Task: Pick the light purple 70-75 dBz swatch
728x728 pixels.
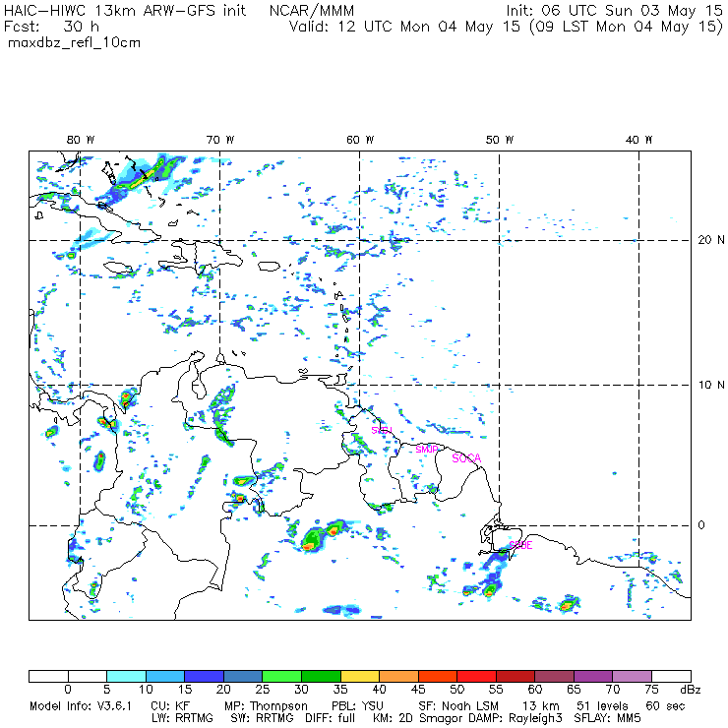Action: [633, 676]
